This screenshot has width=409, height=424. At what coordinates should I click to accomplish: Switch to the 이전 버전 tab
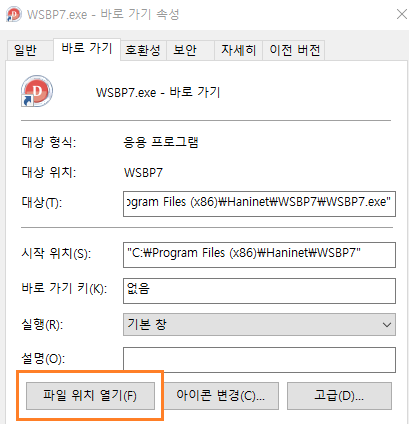[295, 50]
